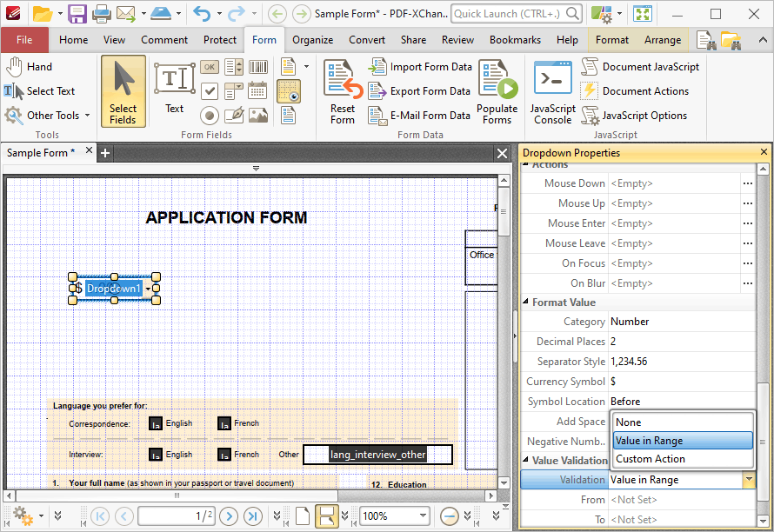Click the Reset Form button
This screenshot has height=532, width=774.
[343, 92]
